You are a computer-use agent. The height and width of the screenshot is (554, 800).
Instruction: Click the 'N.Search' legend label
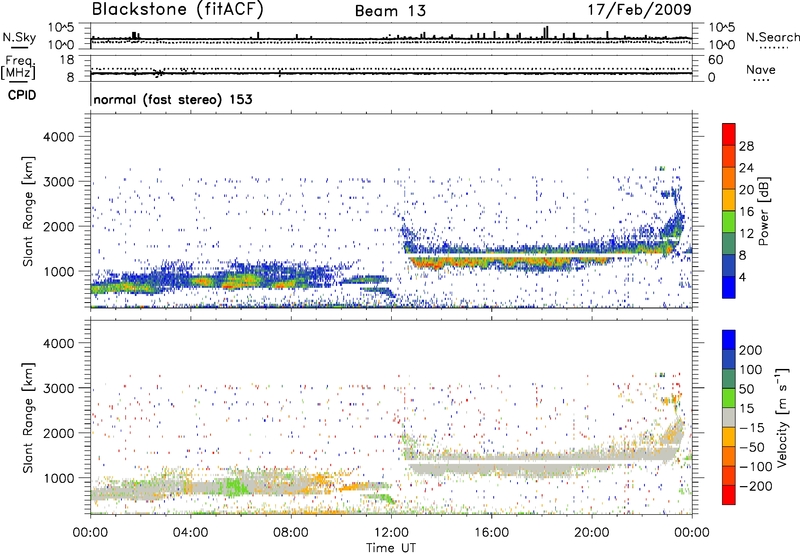pos(772,37)
